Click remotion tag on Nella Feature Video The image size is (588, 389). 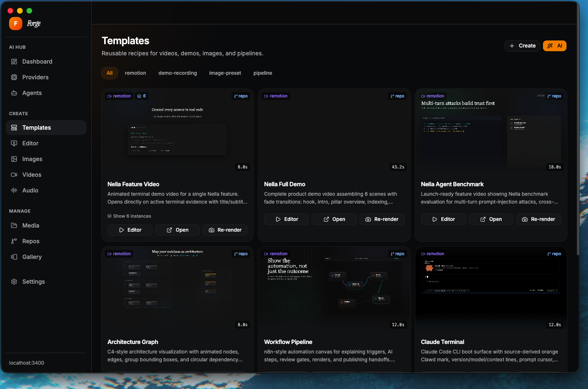tap(119, 96)
